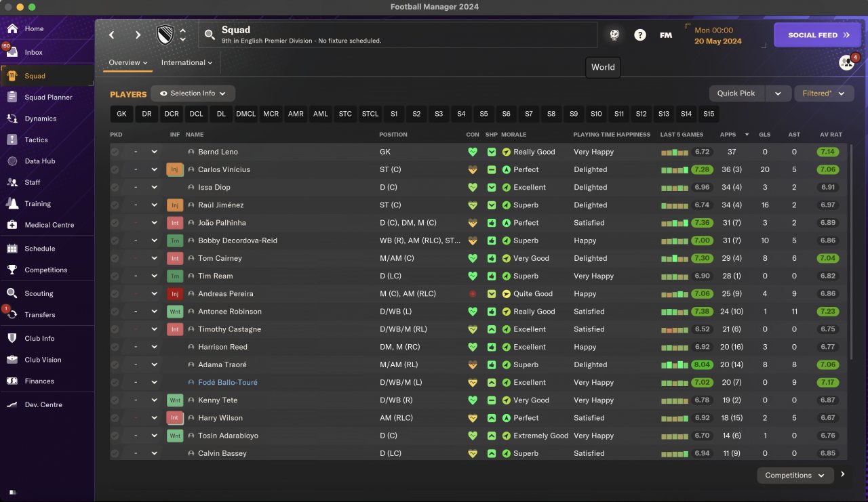Image resolution: width=868 pixels, height=502 pixels.
Task: Open the social contacts icon with badge 4
Action: tap(846, 62)
